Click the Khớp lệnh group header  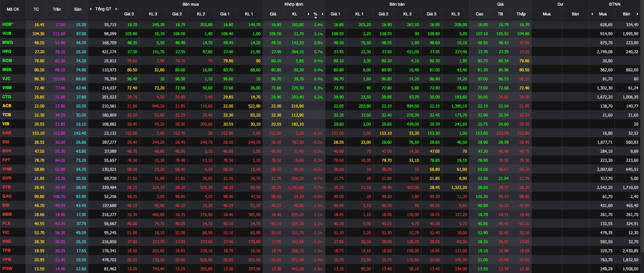(294, 4)
